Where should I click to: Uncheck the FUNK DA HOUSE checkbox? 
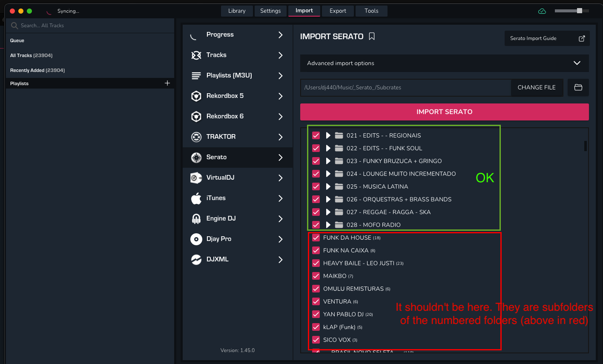pyautogui.click(x=316, y=238)
